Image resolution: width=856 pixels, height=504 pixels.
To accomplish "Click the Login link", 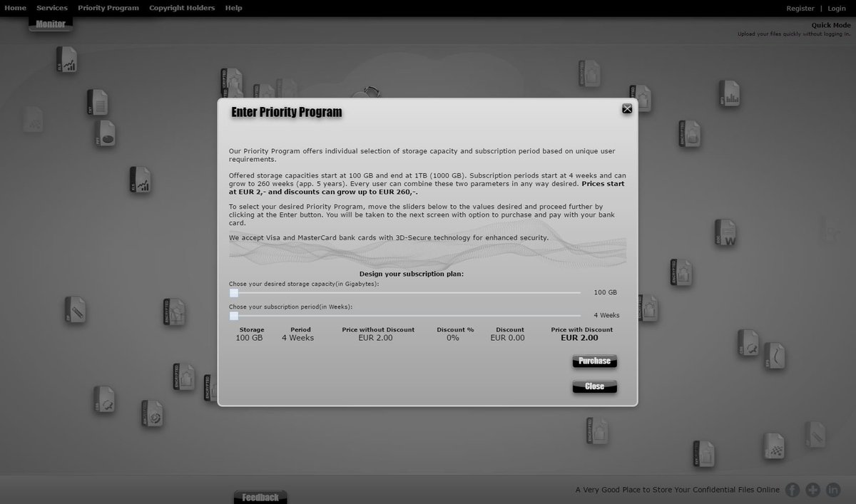I will (837, 9).
